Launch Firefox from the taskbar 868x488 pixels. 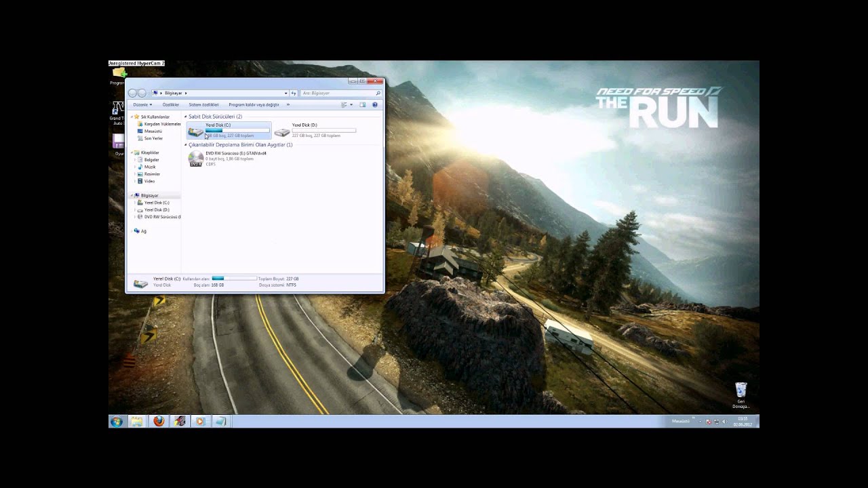(x=159, y=421)
